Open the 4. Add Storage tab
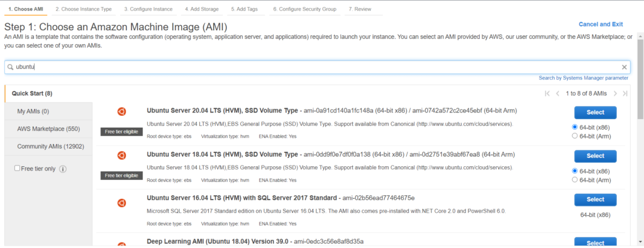644x248 pixels. click(202, 9)
